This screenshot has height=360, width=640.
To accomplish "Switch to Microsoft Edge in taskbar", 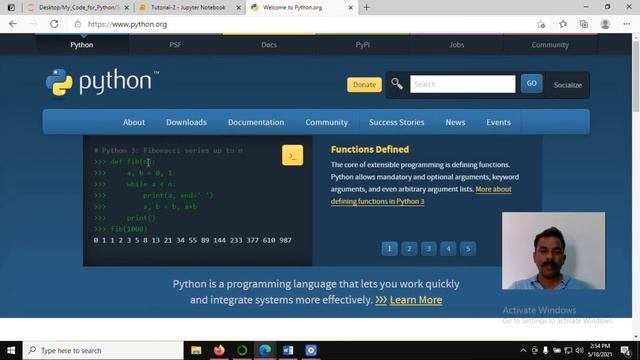I will click(265, 350).
